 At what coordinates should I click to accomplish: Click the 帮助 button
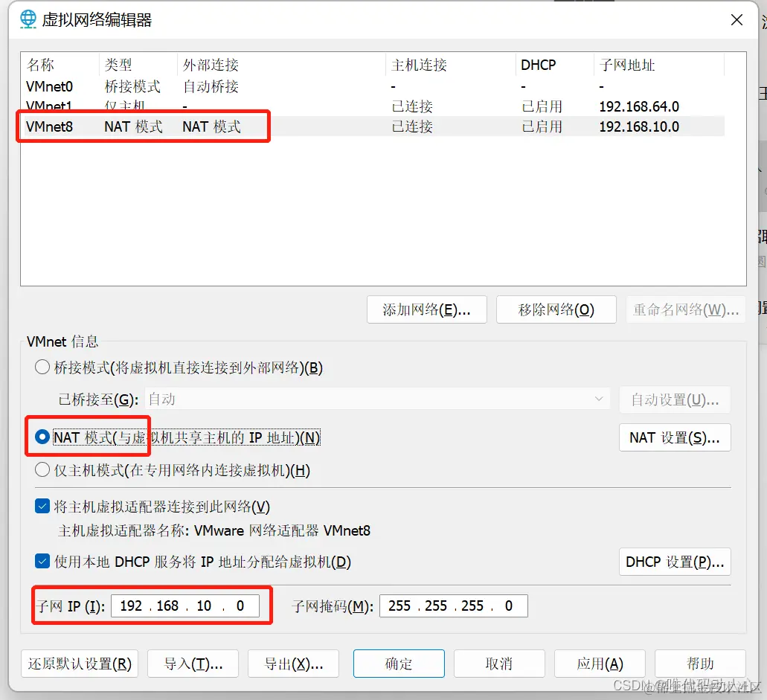point(700,664)
